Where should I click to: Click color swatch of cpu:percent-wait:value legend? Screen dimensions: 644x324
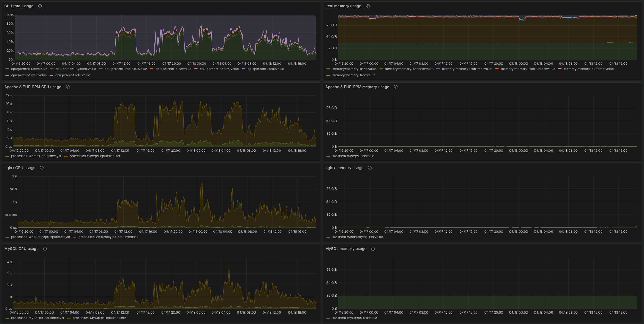tap(7, 75)
